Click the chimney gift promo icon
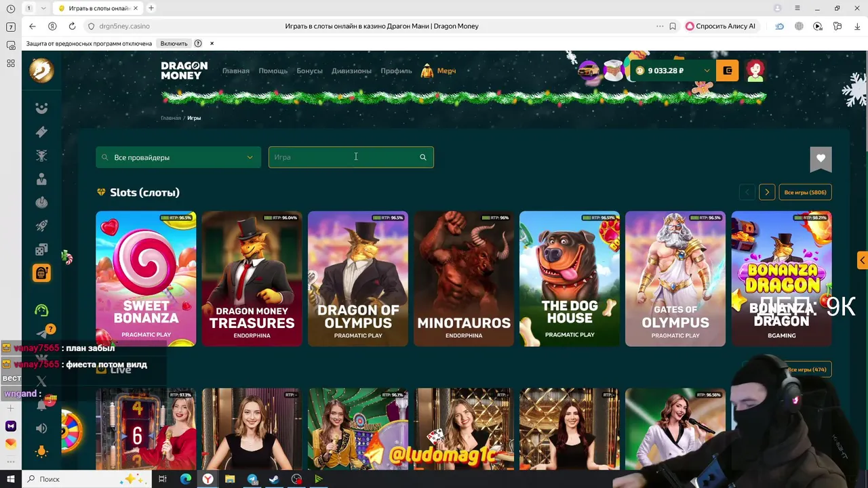The height and width of the screenshot is (488, 868). coord(614,70)
